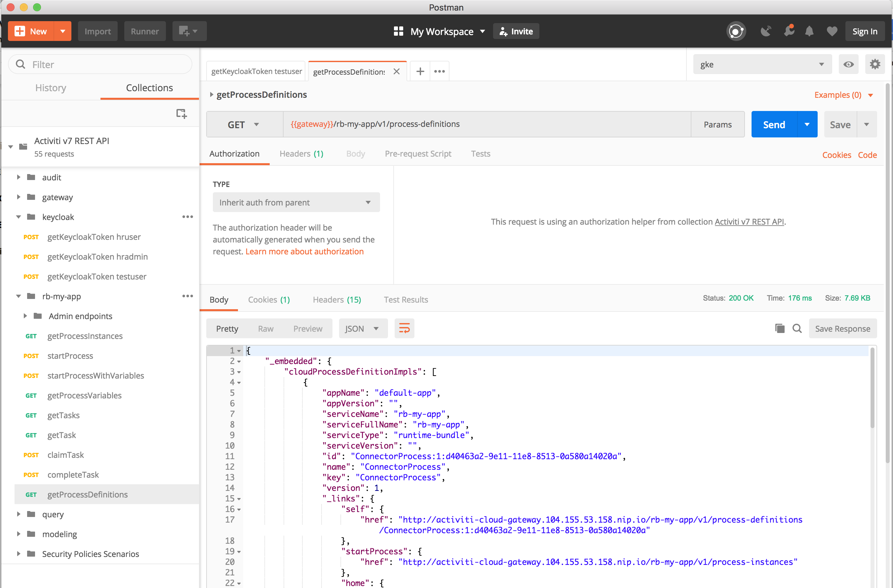Image resolution: width=893 pixels, height=588 pixels.
Task: Expand the Admin endpoints folder
Action: [x=25, y=316]
